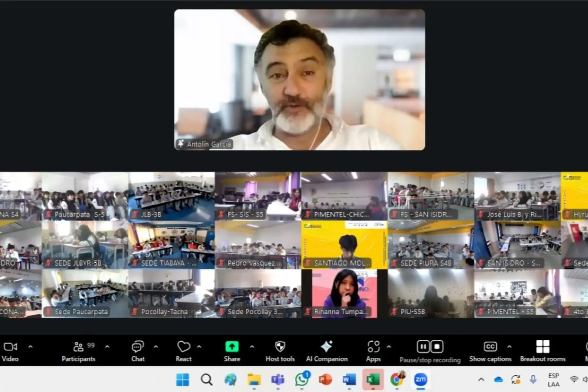The width and height of the screenshot is (588, 392).
Task: Switch to Zoom taskbar icon
Action: point(420,380)
